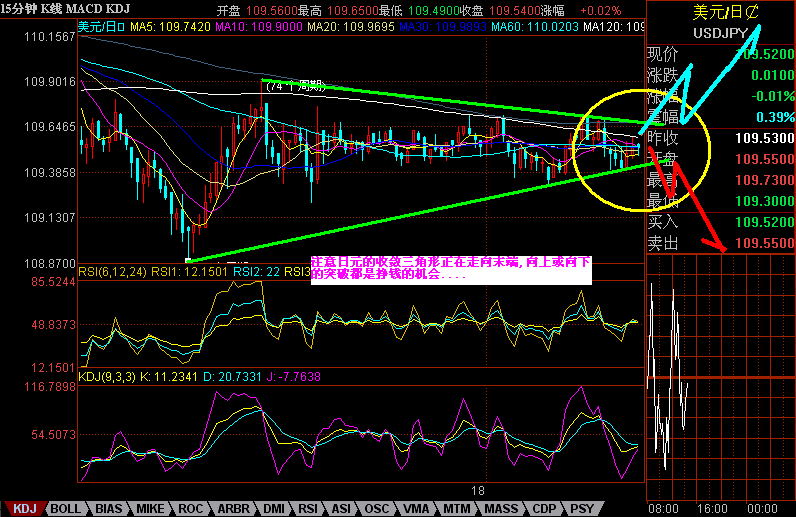Switch to the MTM tab
The width and height of the screenshot is (796, 517).
point(456,508)
